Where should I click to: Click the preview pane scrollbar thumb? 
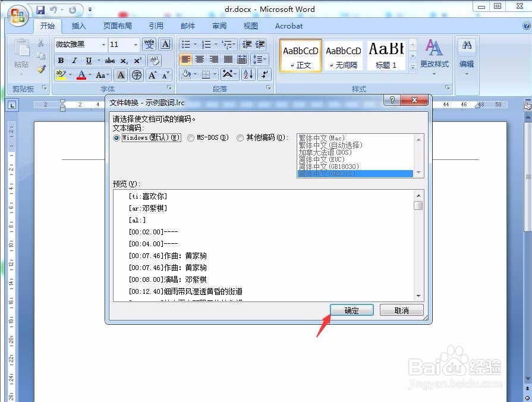[x=418, y=205]
